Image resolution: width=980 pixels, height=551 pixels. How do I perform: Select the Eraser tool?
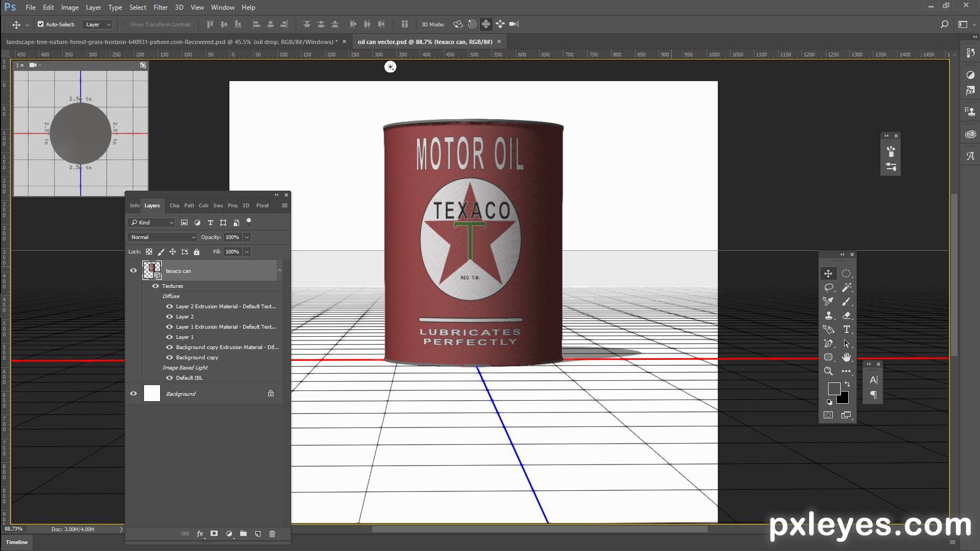(846, 315)
